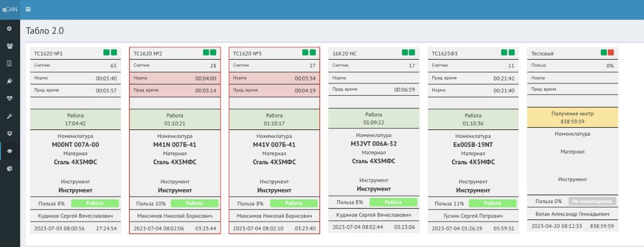Open the settings gear in sidebar

tap(10, 29)
